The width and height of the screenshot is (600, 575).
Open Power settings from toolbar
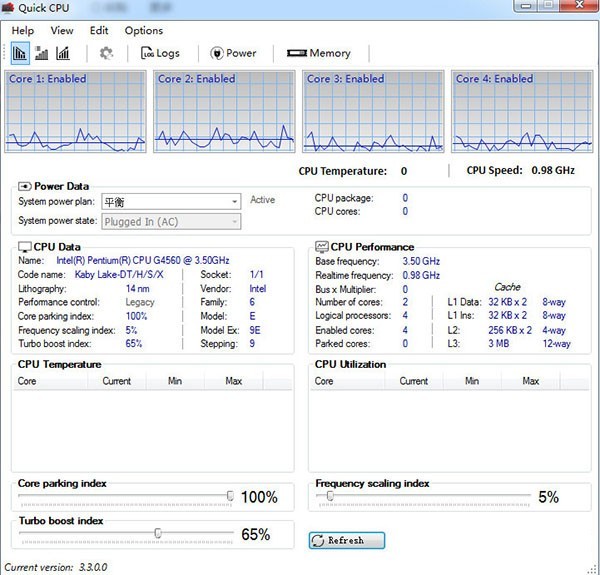(233, 53)
